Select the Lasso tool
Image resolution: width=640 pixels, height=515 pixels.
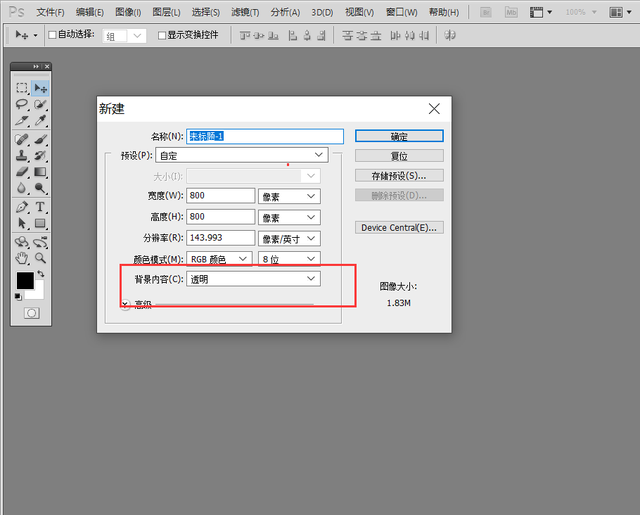(x=22, y=104)
